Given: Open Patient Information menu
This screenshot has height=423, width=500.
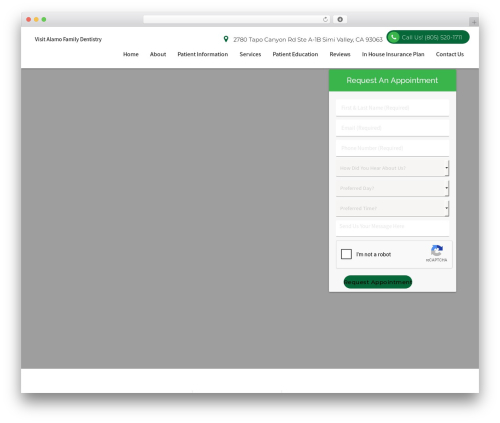Looking at the screenshot, I should pyautogui.click(x=203, y=54).
